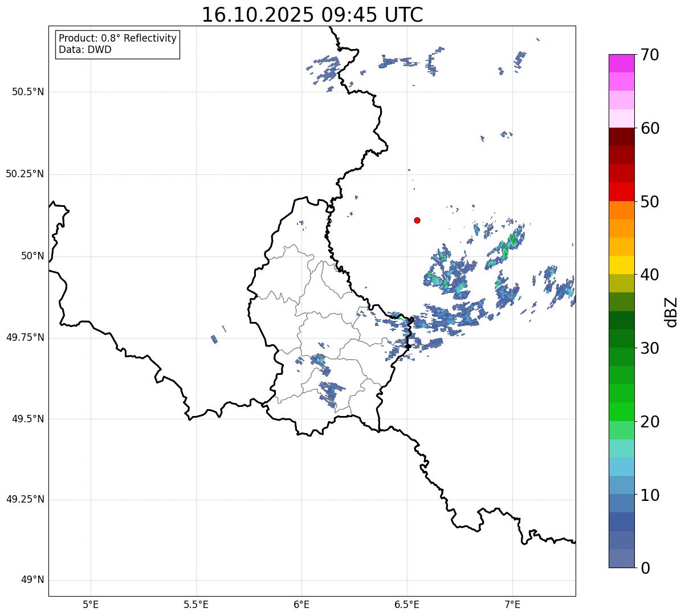Screen dimensions: 685x616
Task: Click the title '16.10.2025 09:45 UTC'
Action: pos(312,15)
